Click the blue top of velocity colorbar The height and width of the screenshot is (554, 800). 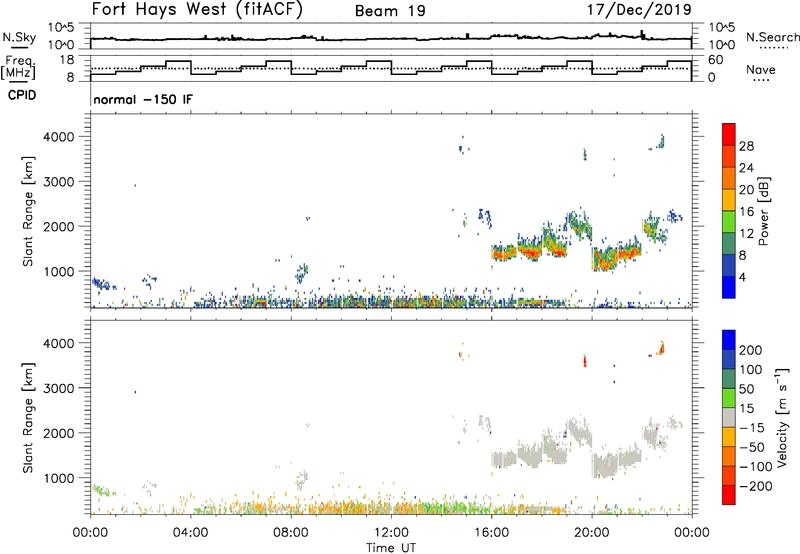(729, 340)
